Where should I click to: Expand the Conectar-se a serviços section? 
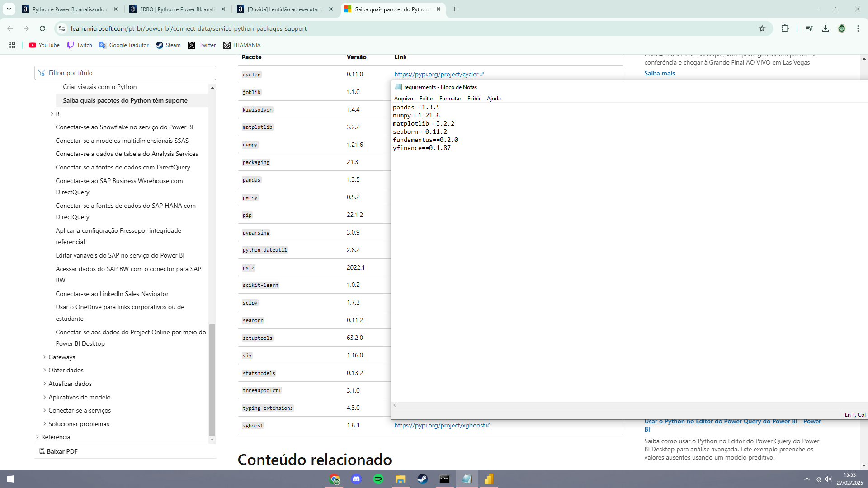pos(45,410)
